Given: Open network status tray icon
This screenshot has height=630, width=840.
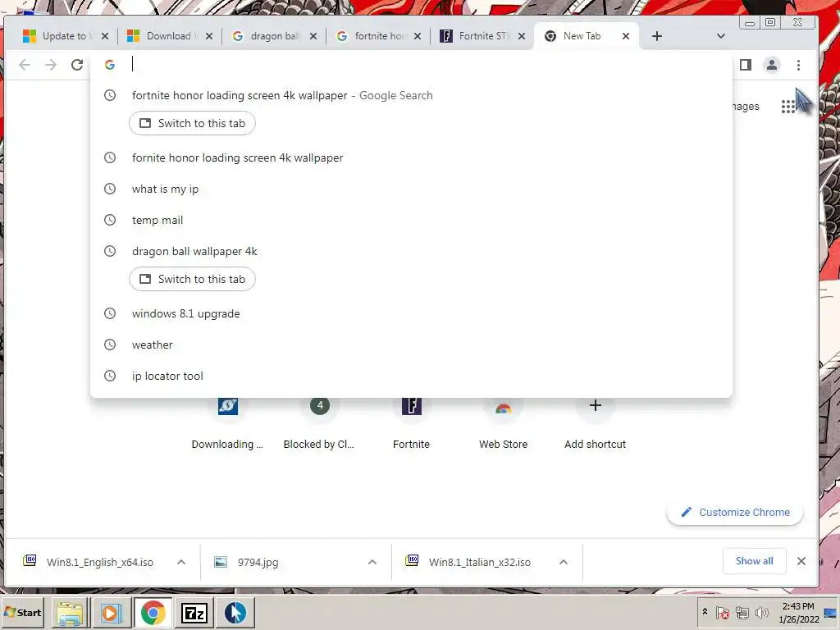Looking at the screenshot, I should pyautogui.click(x=742, y=612).
